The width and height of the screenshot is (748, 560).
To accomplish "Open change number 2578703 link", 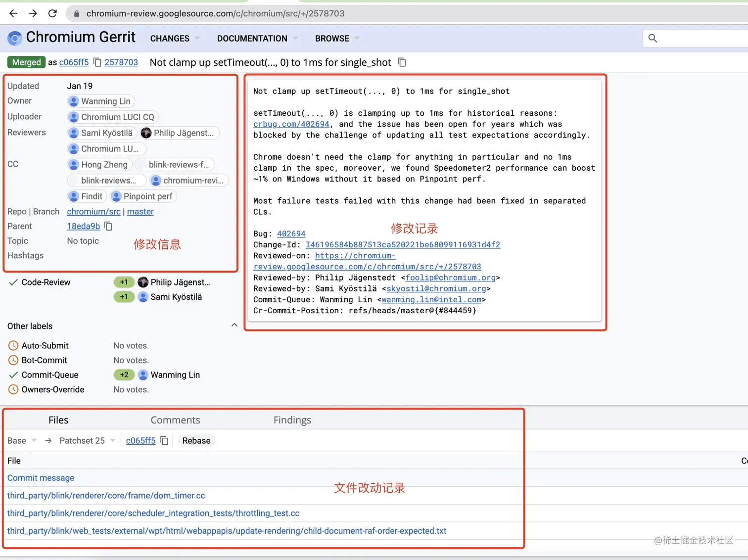I will tap(121, 62).
